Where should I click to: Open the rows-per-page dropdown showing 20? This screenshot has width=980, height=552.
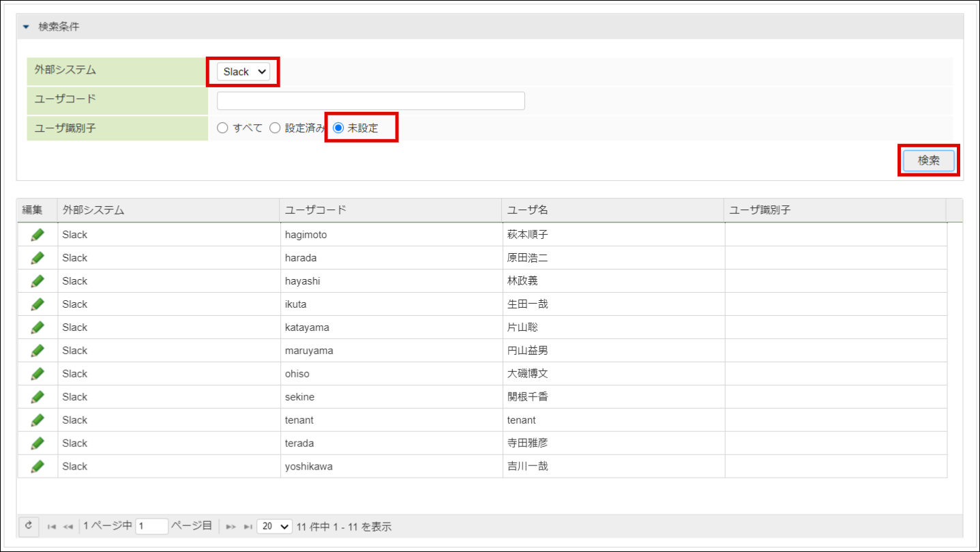(x=274, y=526)
